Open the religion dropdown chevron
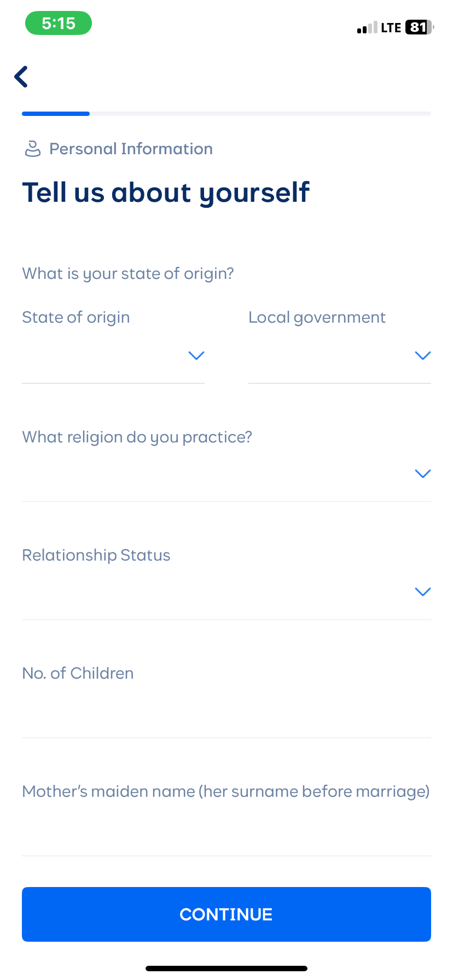This screenshot has width=453, height=980. click(x=422, y=474)
